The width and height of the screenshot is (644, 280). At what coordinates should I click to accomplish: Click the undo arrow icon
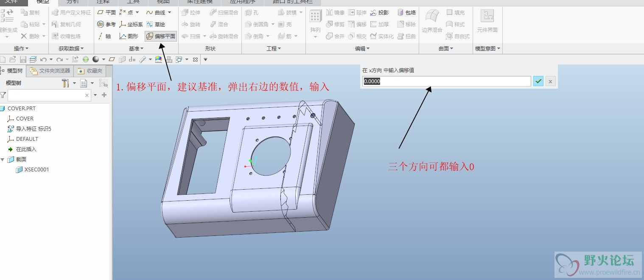(43, 59)
